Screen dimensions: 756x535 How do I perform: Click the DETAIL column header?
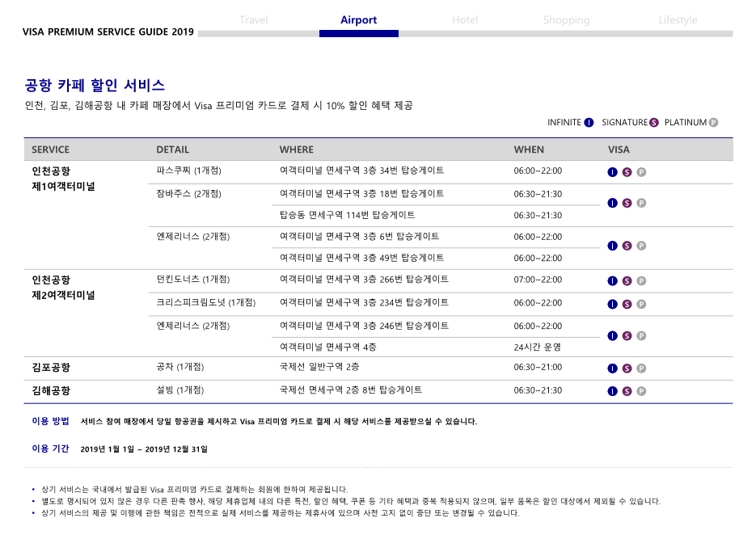(x=172, y=150)
